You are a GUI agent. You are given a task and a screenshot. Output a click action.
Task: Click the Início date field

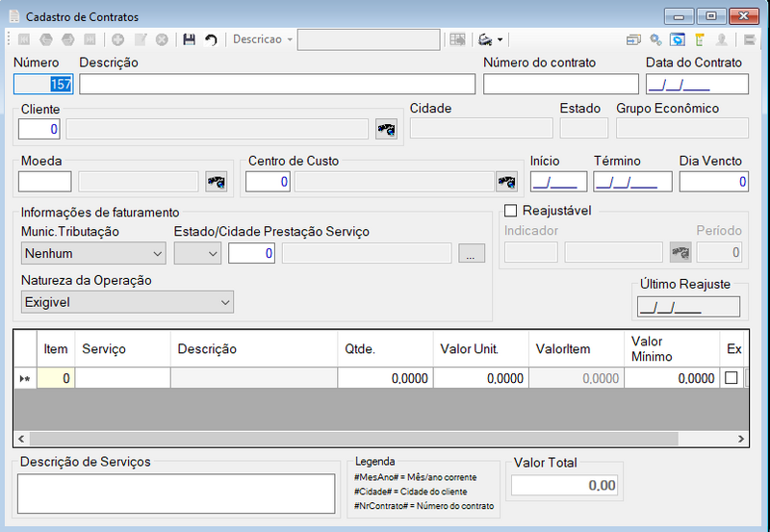[x=559, y=182]
